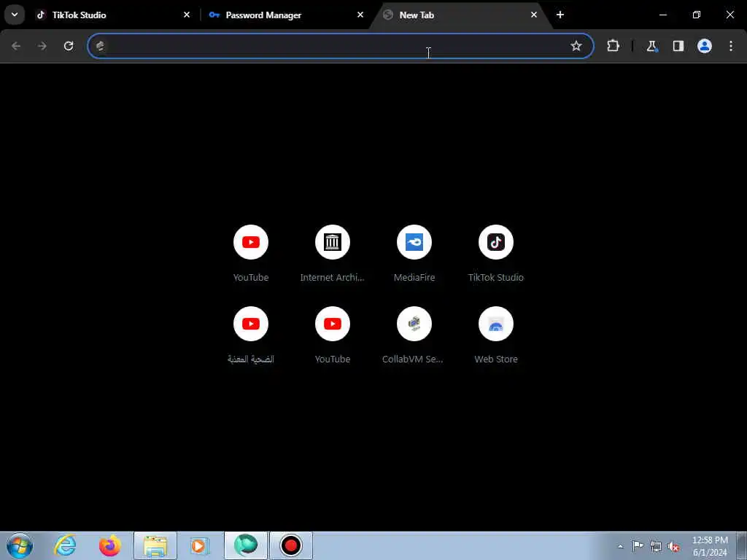Open Chrome Labs flask icon
747x560 pixels.
coord(651,46)
